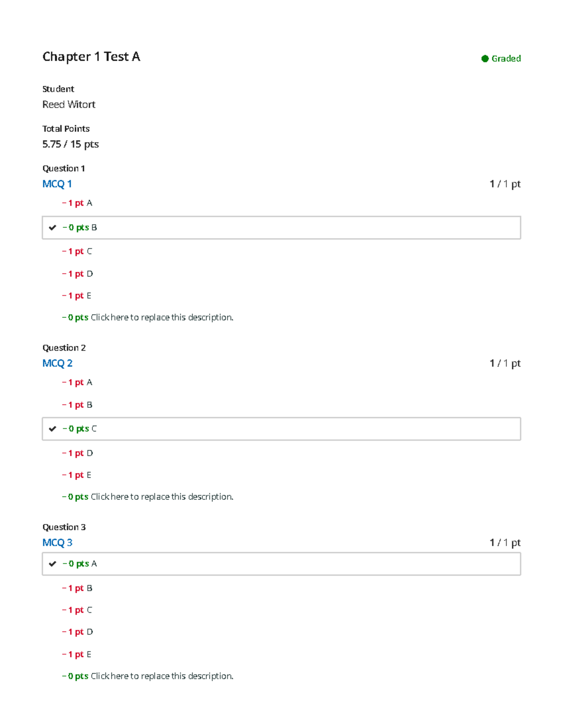Click student name Reed Witort

pos(69,105)
